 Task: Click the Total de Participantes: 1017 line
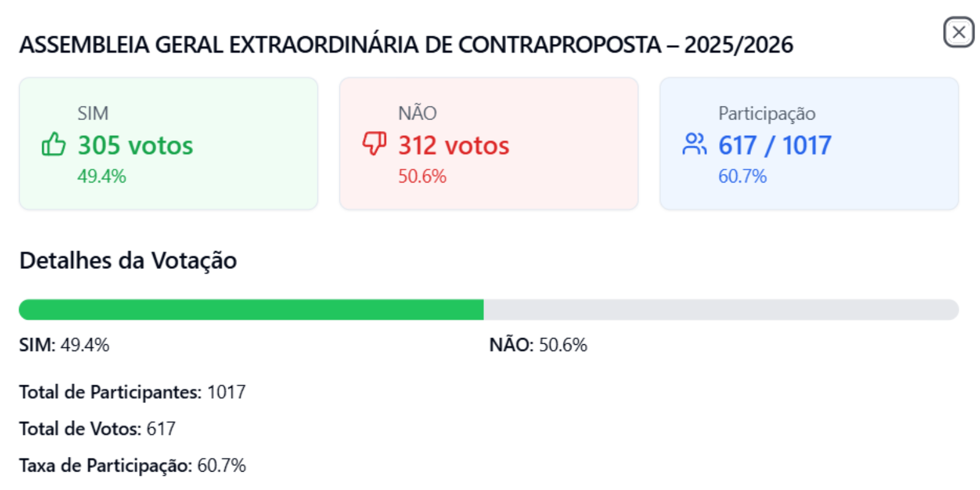(x=132, y=392)
